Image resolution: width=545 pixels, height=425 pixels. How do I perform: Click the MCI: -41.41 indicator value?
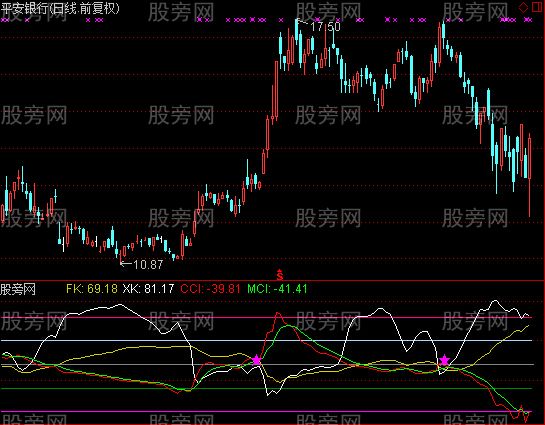277,289
